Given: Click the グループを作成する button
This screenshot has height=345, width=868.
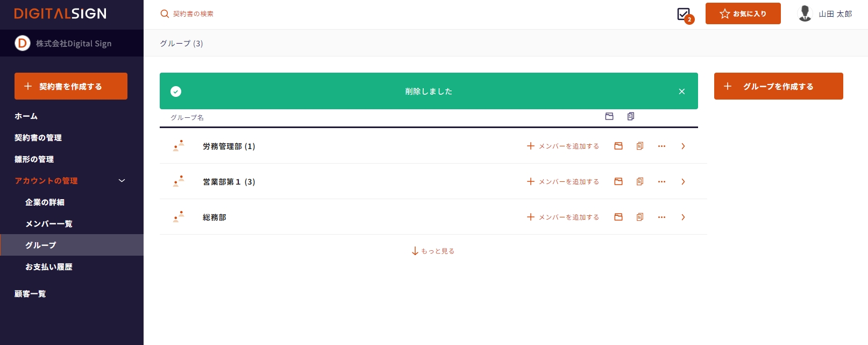Looking at the screenshot, I should [x=778, y=86].
